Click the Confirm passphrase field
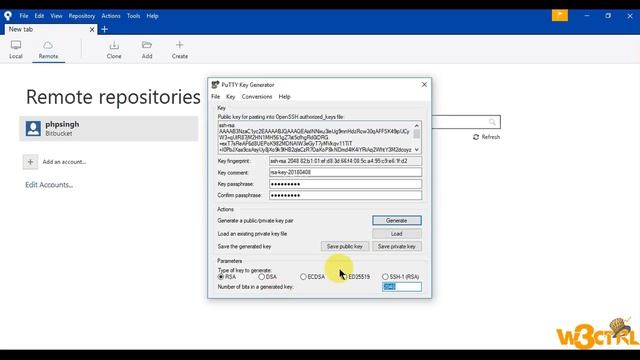This screenshot has height=360, width=640. (345, 196)
